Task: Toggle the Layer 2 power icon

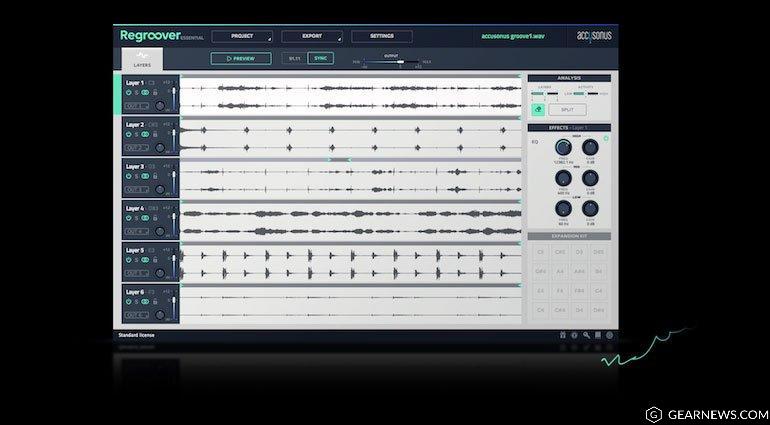Action: (129, 134)
